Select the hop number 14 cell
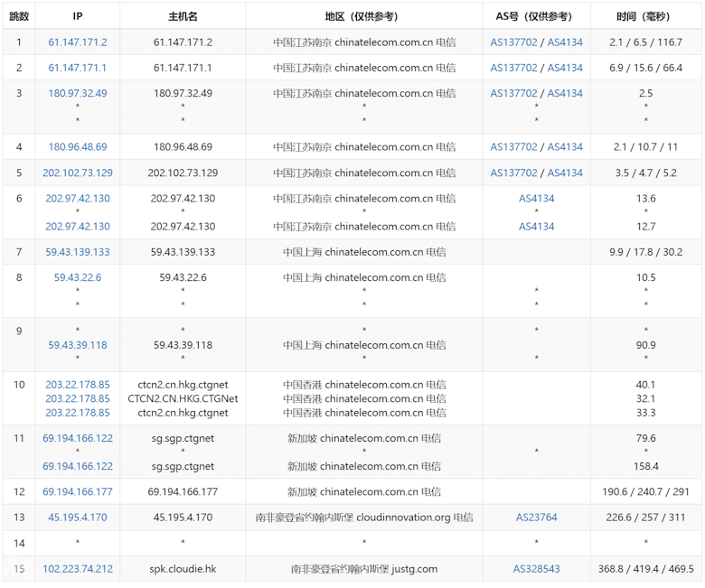The height and width of the screenshot is (588, 705). pyautogui.click(x=19, y=544)
